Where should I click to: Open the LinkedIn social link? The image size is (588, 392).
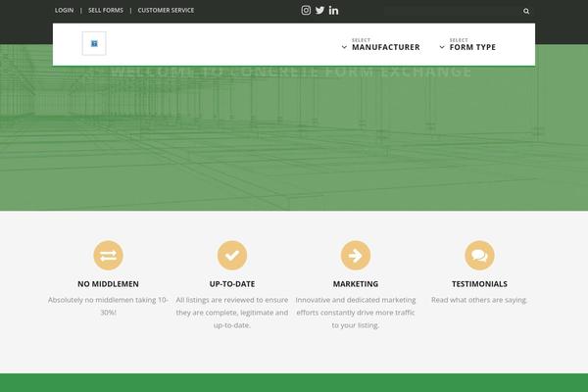click(x=333, y=11)
